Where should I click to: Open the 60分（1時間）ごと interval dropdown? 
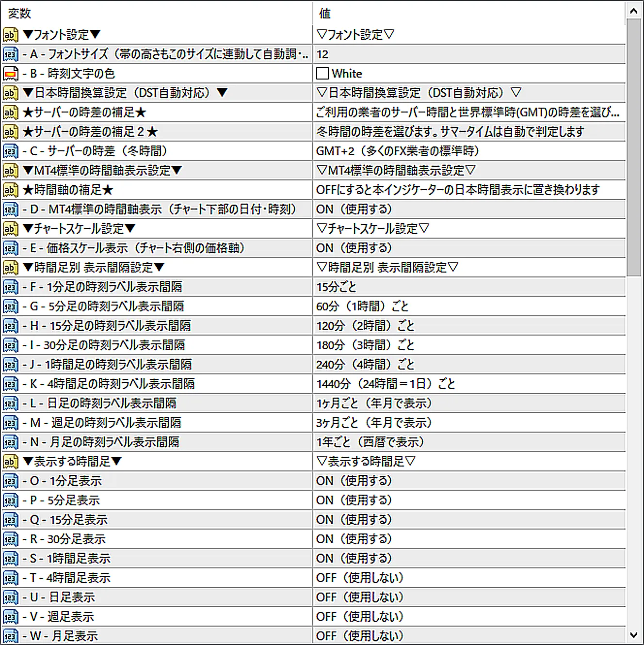pyautogui.click(x=469, y=306)
